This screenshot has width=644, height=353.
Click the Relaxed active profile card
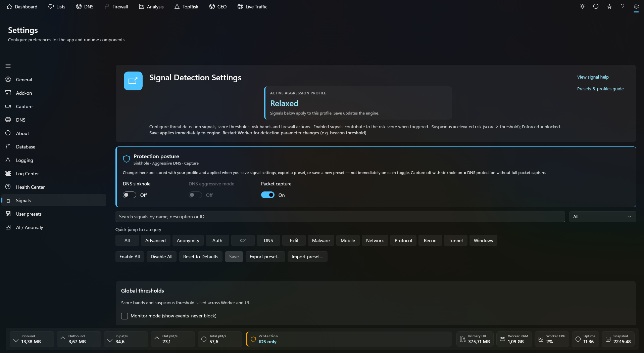pyautogui.click(x=358, y=103)
